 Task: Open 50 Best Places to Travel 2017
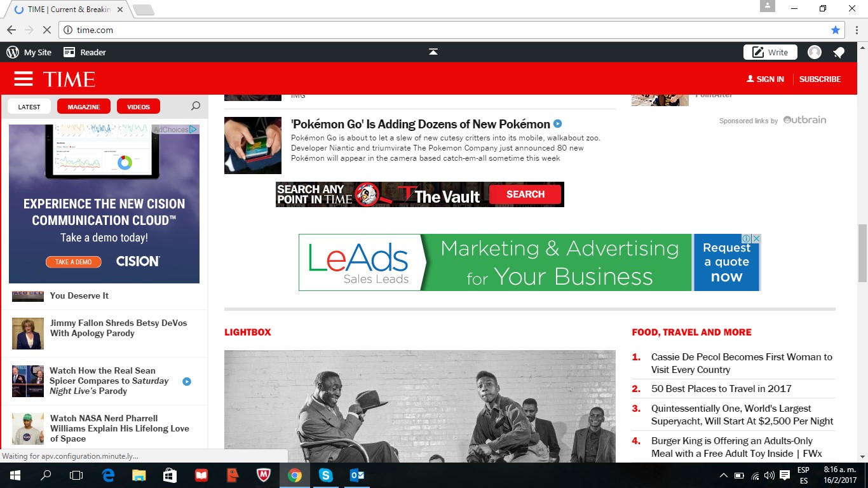click(x=721, y=388)
